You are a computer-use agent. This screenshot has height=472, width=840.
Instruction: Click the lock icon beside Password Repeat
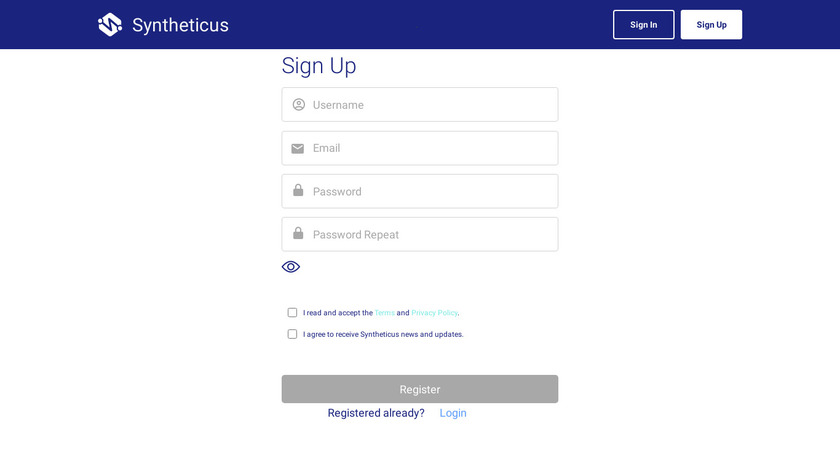pyautogui.click(x=298, y=234)
